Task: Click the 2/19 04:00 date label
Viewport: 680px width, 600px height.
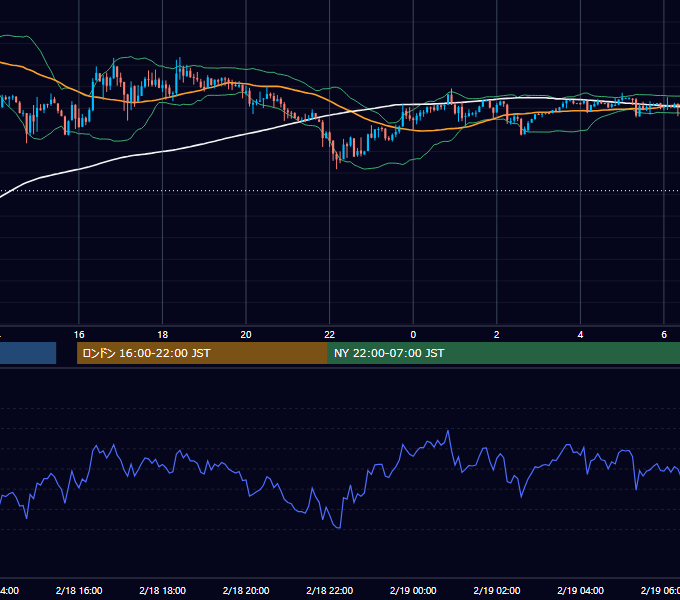Action: coord(580,590)
